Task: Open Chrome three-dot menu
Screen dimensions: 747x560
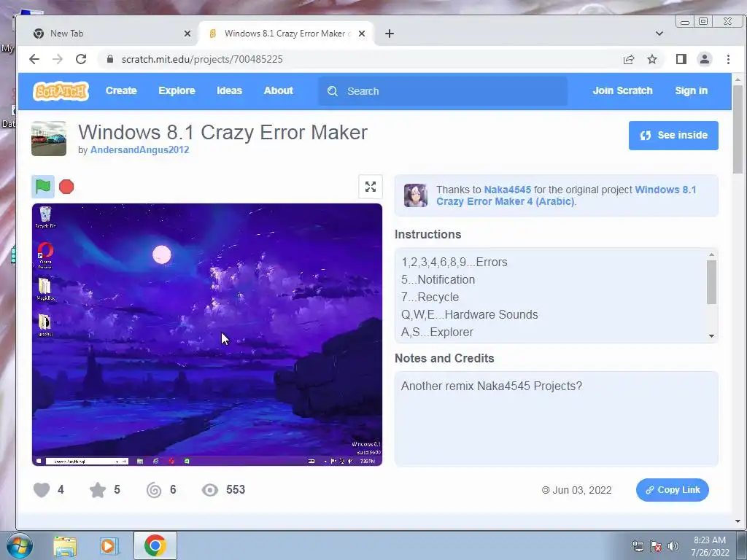Action: click(x=728, y=59)
